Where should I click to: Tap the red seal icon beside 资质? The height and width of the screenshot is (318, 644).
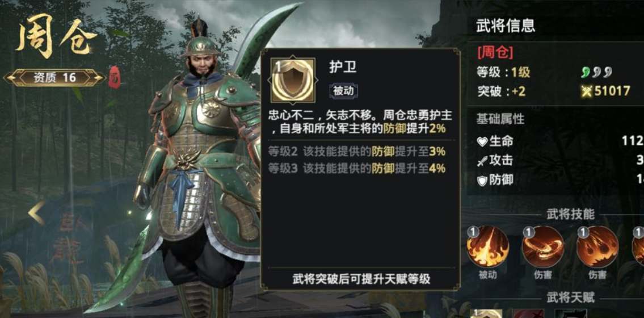[115, 78]
